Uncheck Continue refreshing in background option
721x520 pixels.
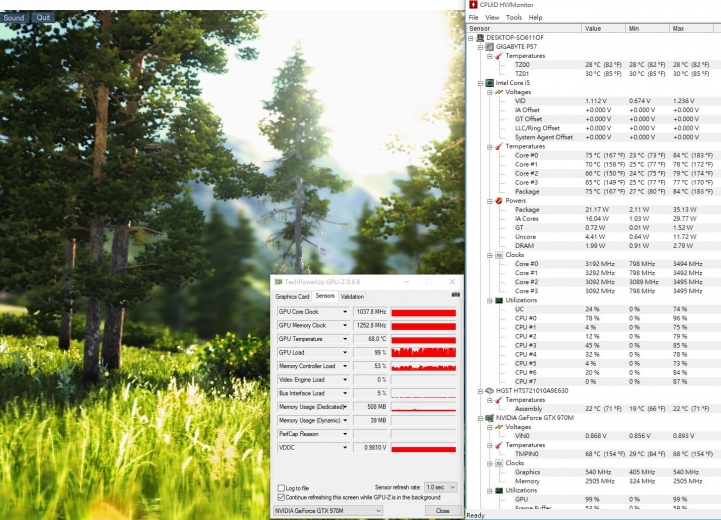(x=281, y=497)
